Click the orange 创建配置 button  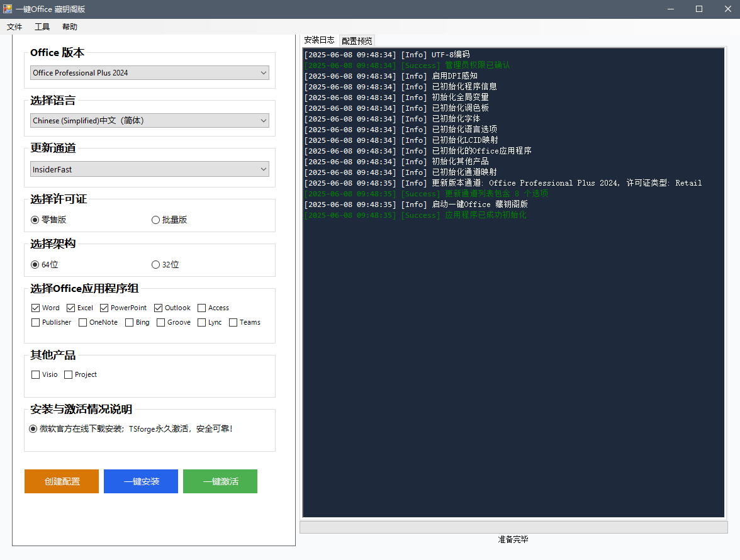[62, 481]
